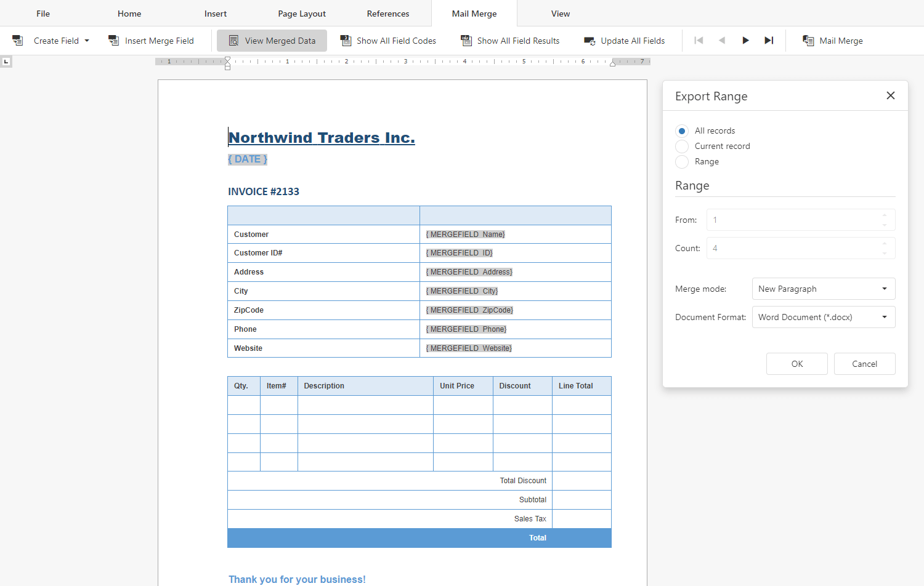The image size is (924, 586).
Task: Click the Create Field icon
Action: tap(18, 41)
